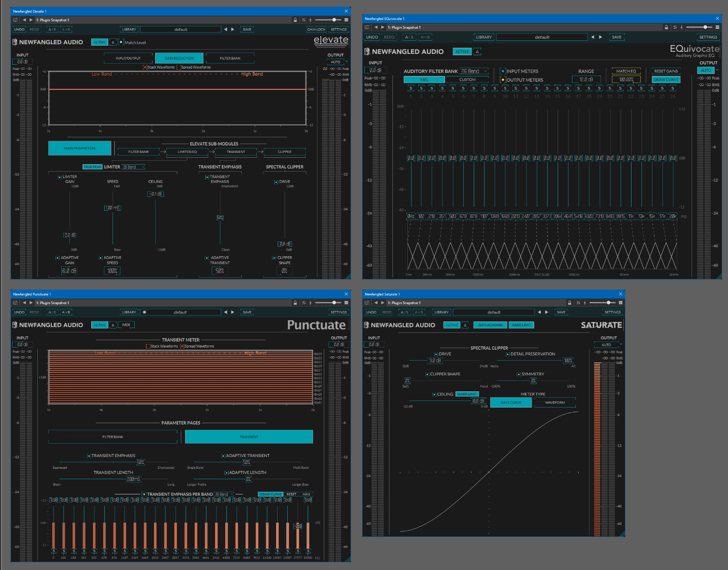The width and height of the screenshot is (728, 570).
Task: Toggle ACTIVE button in Elevate
Action: tap(100, 42)
